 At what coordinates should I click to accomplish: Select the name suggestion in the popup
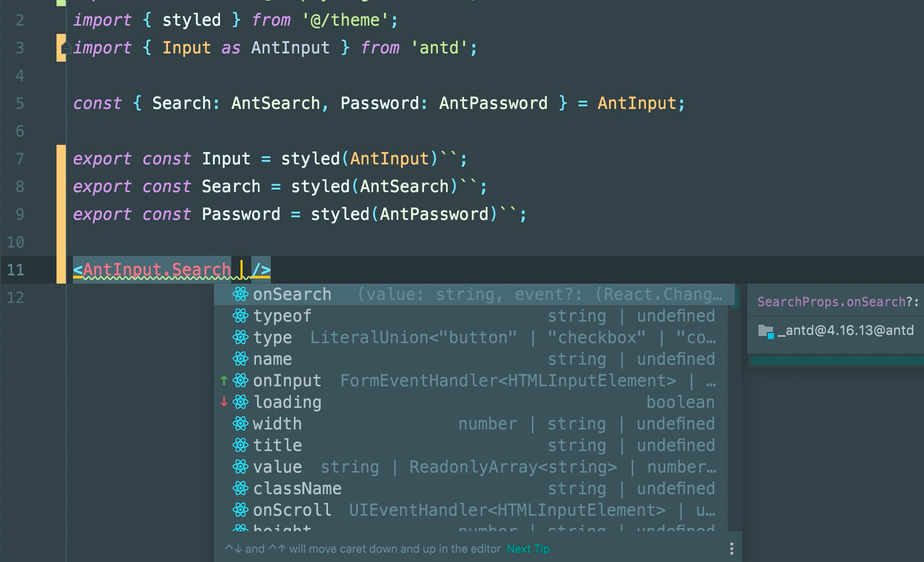pos(272,359)
